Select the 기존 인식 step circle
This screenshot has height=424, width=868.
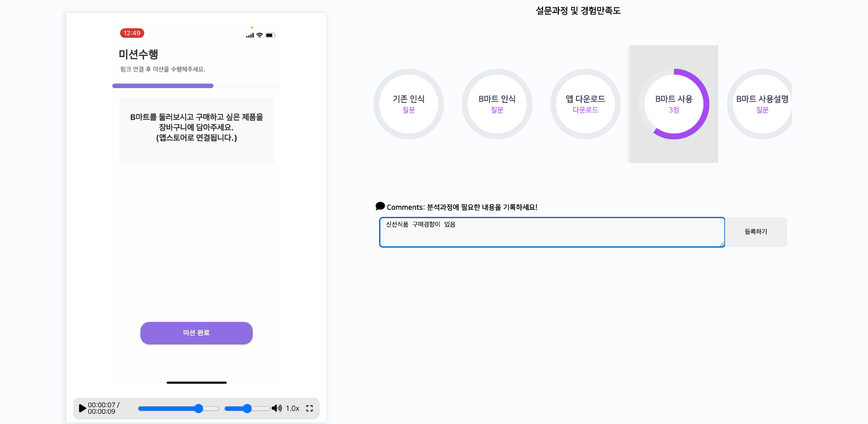coord(408,104)
